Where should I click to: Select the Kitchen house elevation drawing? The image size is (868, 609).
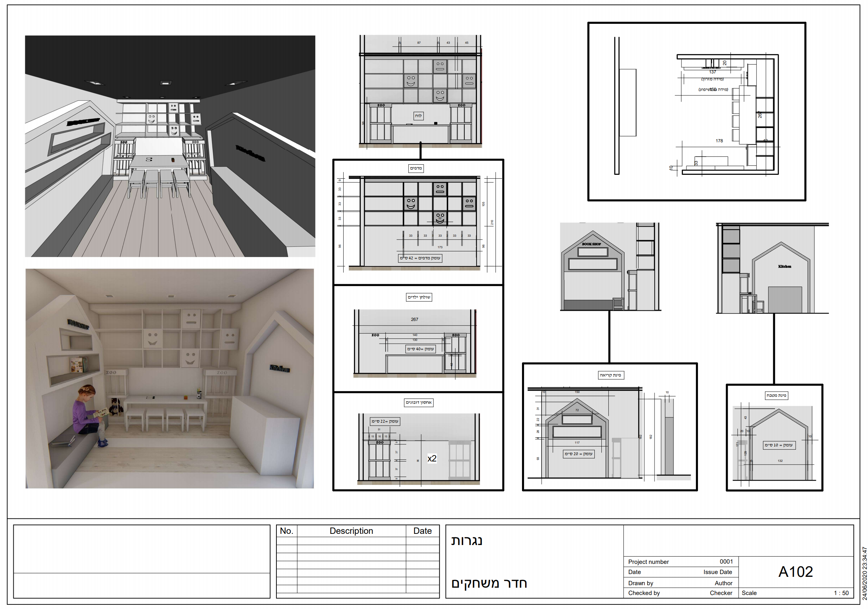coord(772,268)
